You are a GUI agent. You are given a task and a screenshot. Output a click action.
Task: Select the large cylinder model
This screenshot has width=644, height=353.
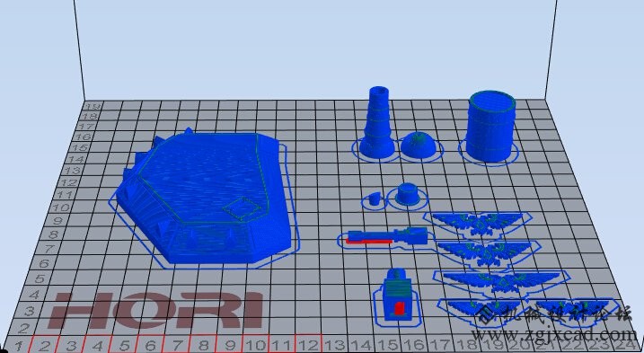(x=490, y=126)
